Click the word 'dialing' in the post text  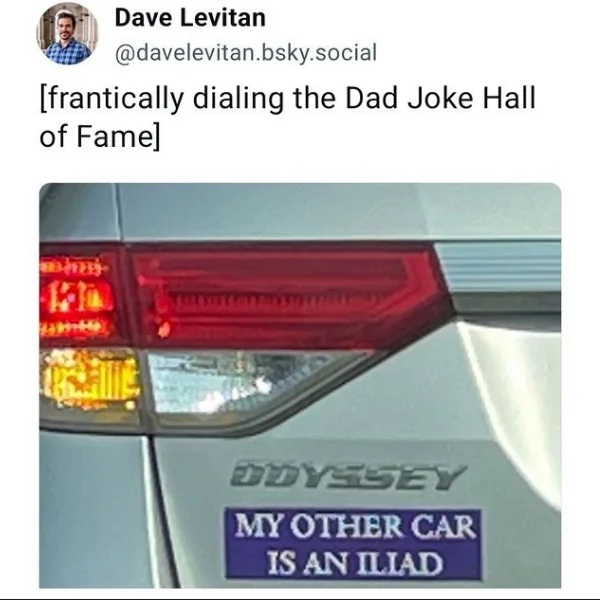(238, 98)
